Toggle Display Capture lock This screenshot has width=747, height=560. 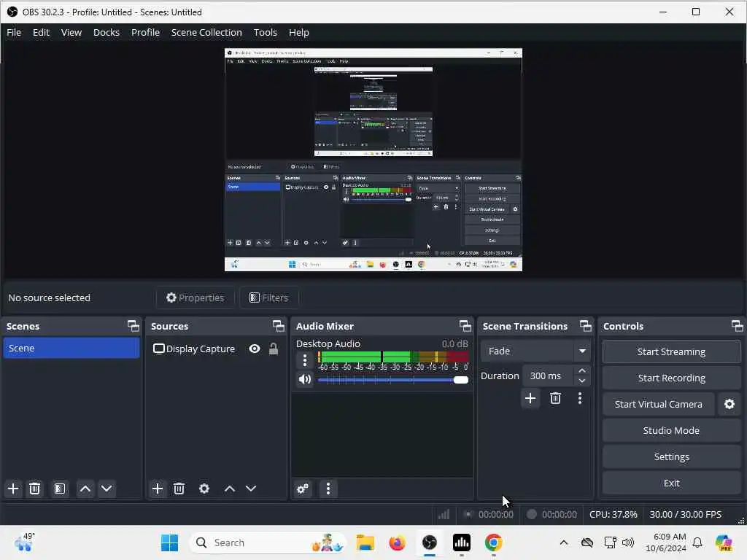274,349
